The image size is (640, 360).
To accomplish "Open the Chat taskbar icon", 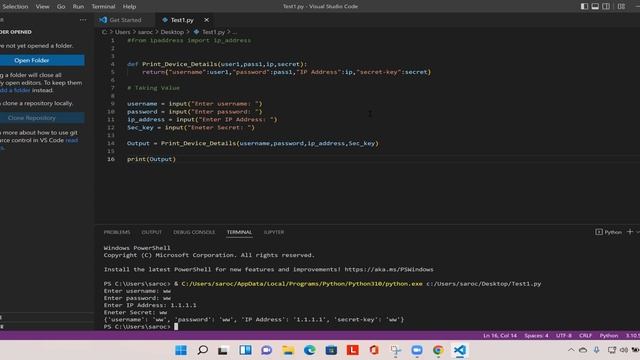I will pyautogui.click(x=267, y=350).
